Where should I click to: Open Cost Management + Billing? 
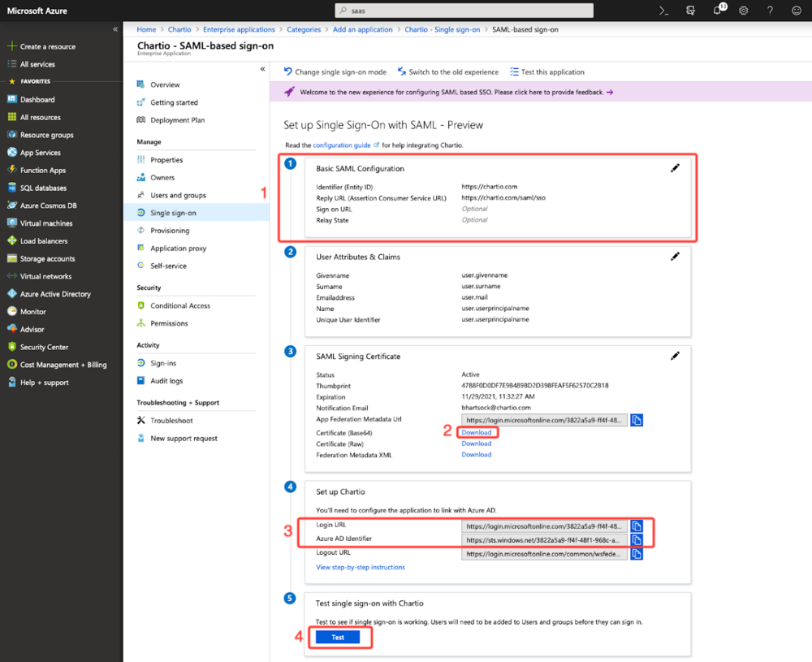click(x=63, y=365)
